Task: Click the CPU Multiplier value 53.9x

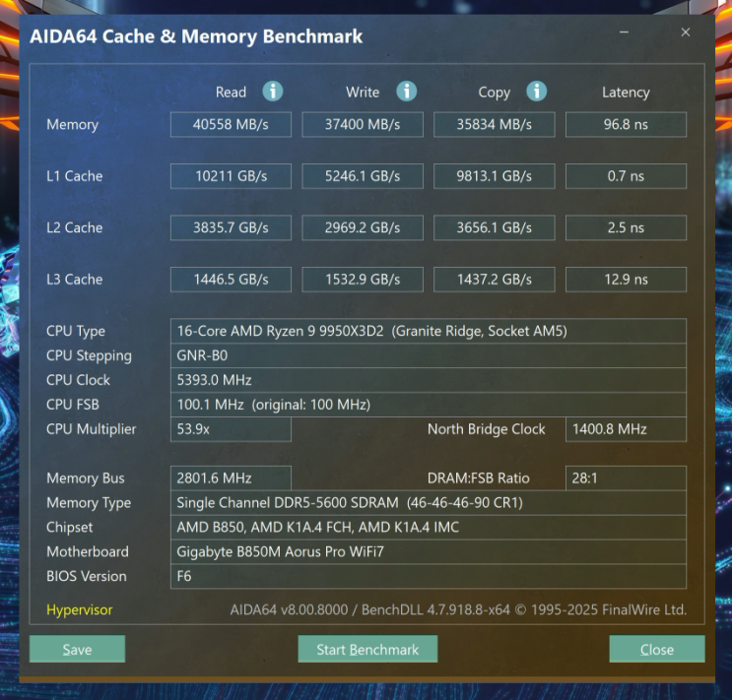Action: [231, 429]
